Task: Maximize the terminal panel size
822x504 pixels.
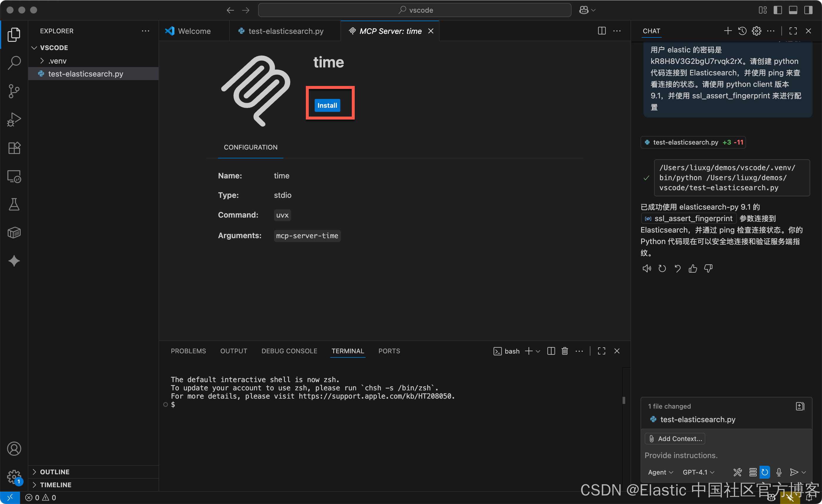Action: tap(602, 351)
